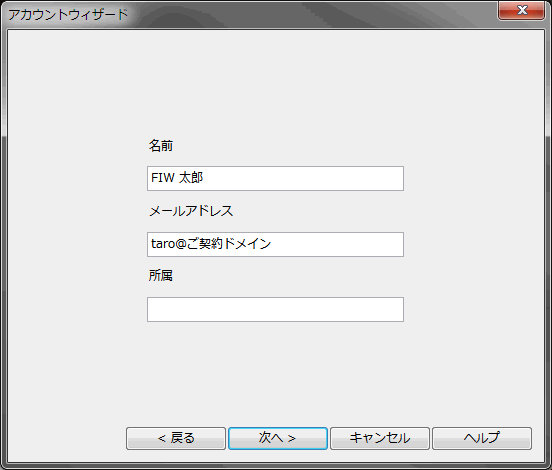Click the word taro in email field
Image resolution: width=552 pixels, height=470 pixels.
coord(163,244)
